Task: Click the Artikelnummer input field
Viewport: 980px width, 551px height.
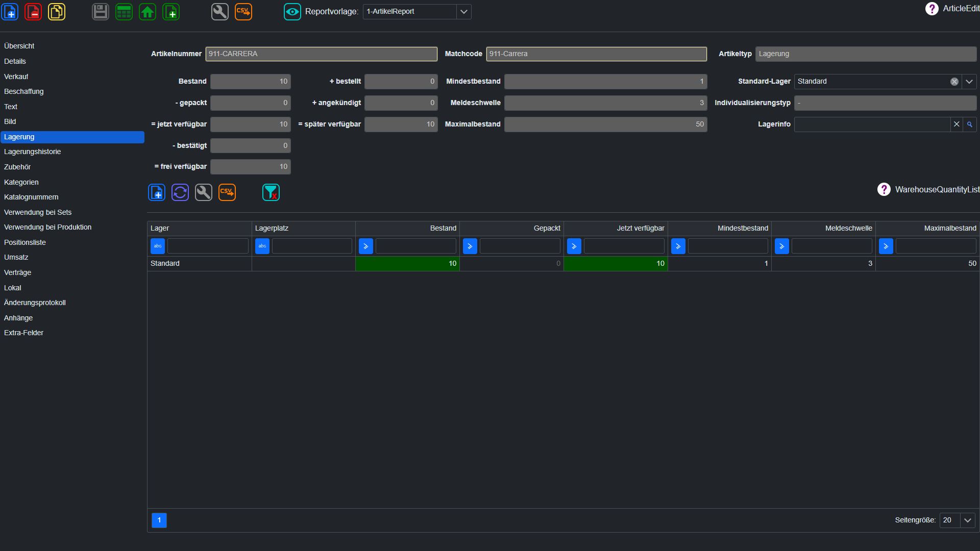Action: pyautogui.click(x=322, y=54)
